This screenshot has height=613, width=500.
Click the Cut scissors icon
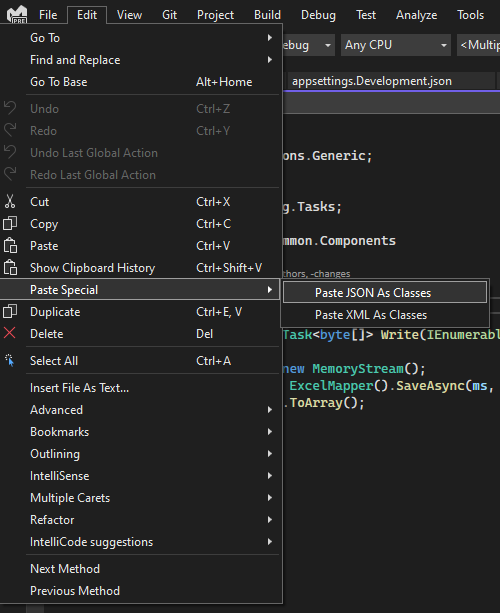click(10, 201)
